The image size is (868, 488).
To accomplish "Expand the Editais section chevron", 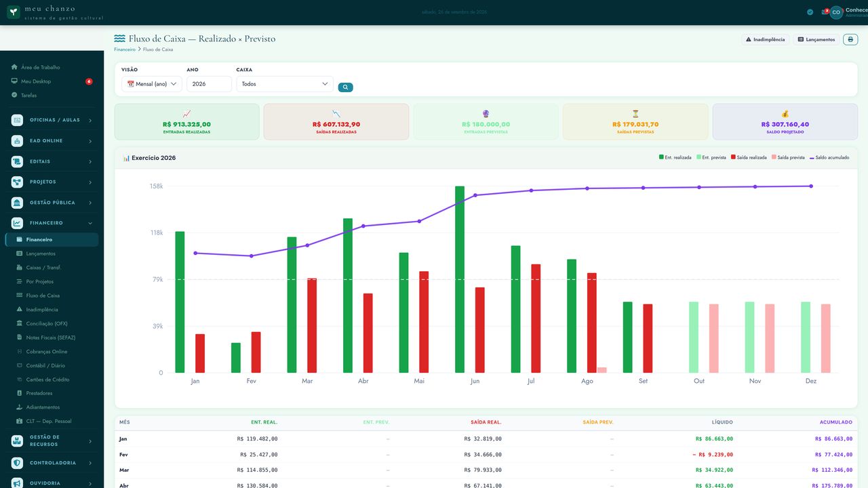I will (x=90, y=162).
